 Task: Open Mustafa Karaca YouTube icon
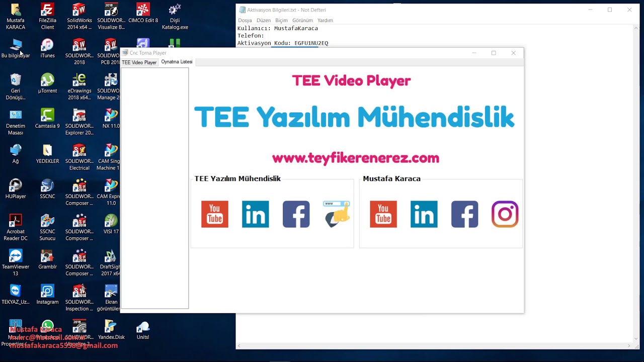point(383,214)
